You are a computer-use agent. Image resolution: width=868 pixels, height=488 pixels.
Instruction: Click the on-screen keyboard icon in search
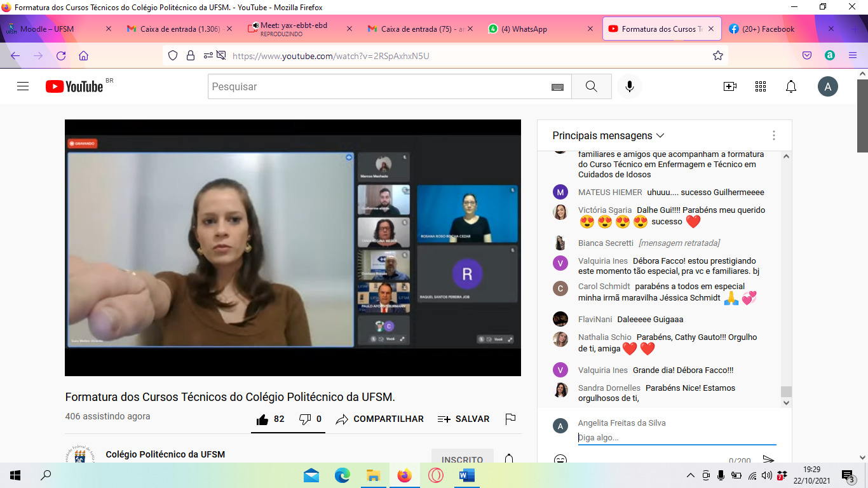point(557,87)
